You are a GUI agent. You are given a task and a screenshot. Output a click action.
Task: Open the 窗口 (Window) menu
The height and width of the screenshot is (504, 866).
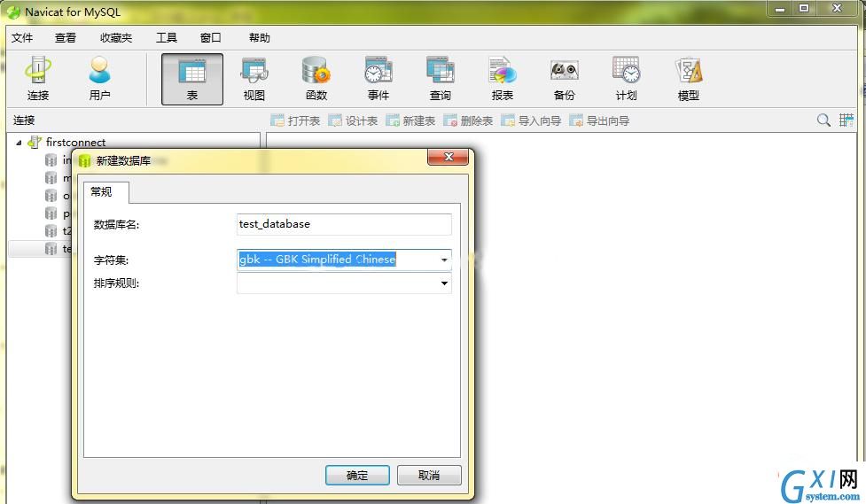pos(210,37)
